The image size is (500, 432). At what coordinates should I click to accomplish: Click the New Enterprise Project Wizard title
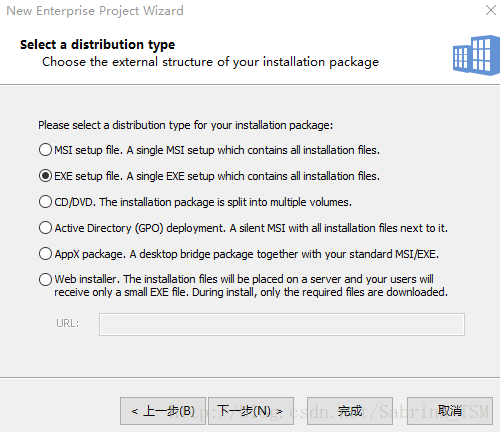[95, 11]
